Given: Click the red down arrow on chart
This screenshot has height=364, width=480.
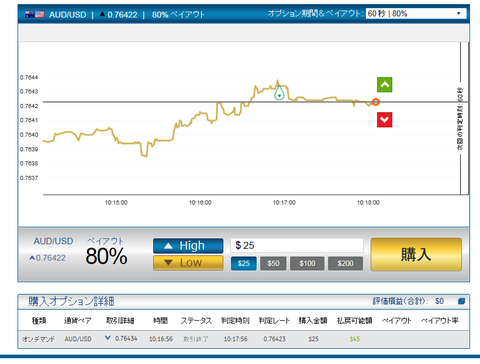Looking at the screenshot, I should [x=384, y=120].
